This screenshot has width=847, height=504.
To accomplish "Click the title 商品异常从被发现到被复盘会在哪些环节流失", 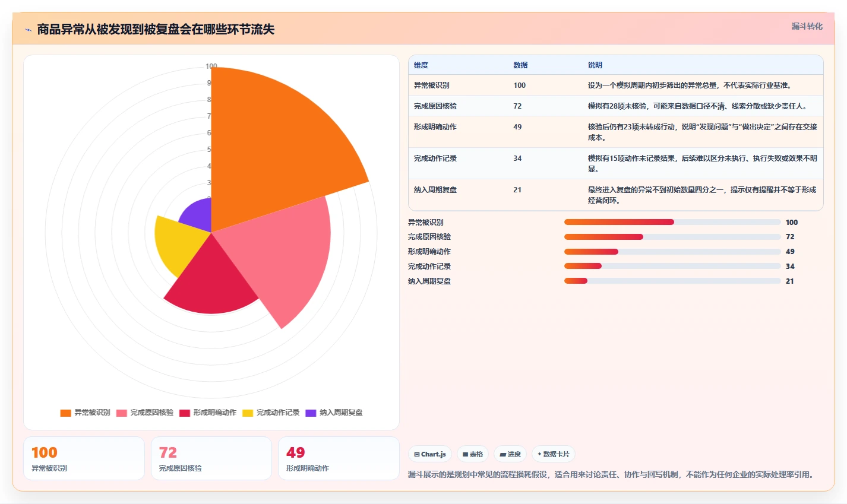I will click(156, 30).
